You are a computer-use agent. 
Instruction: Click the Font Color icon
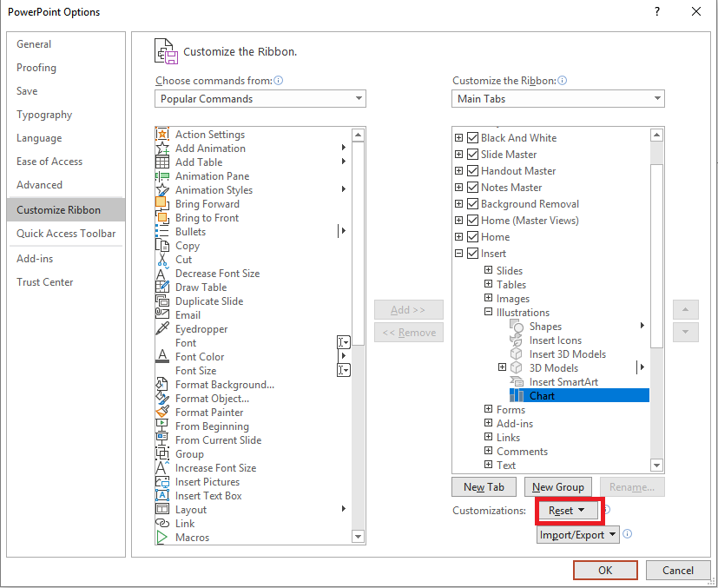click(162, 357)
